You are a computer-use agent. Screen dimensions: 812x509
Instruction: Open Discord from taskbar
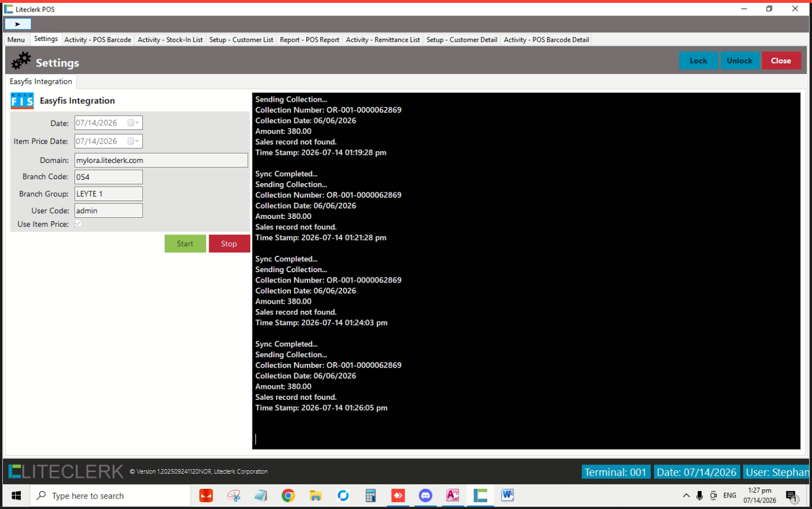pos(425,496)
